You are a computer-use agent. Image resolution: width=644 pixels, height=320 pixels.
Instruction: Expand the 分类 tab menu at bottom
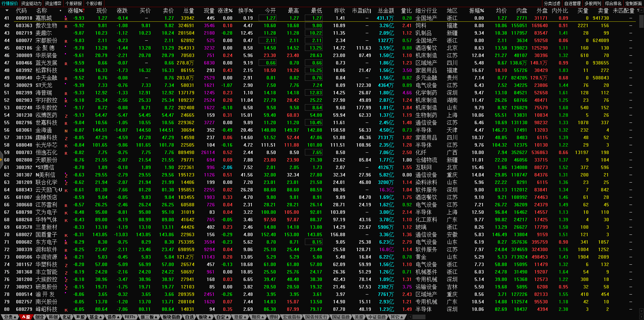[16, 317]
